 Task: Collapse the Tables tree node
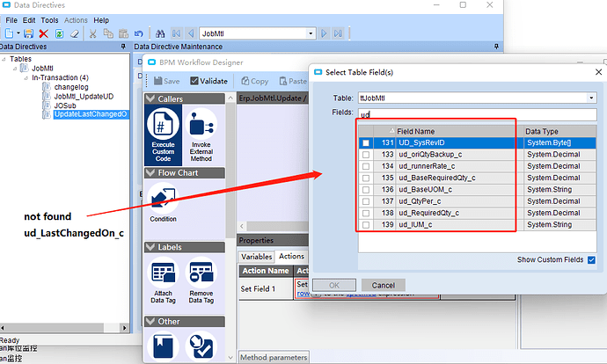click(x=4, y=59)
